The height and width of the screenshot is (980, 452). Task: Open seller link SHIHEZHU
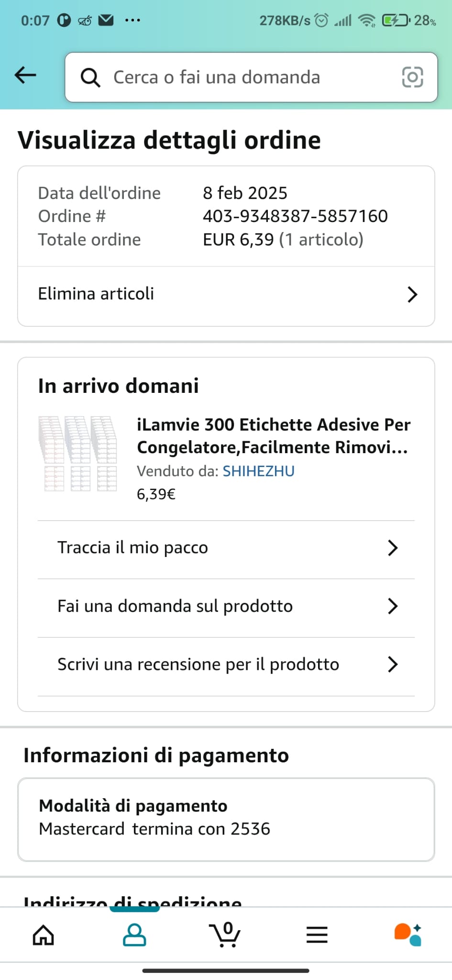(x=258, y=471)
